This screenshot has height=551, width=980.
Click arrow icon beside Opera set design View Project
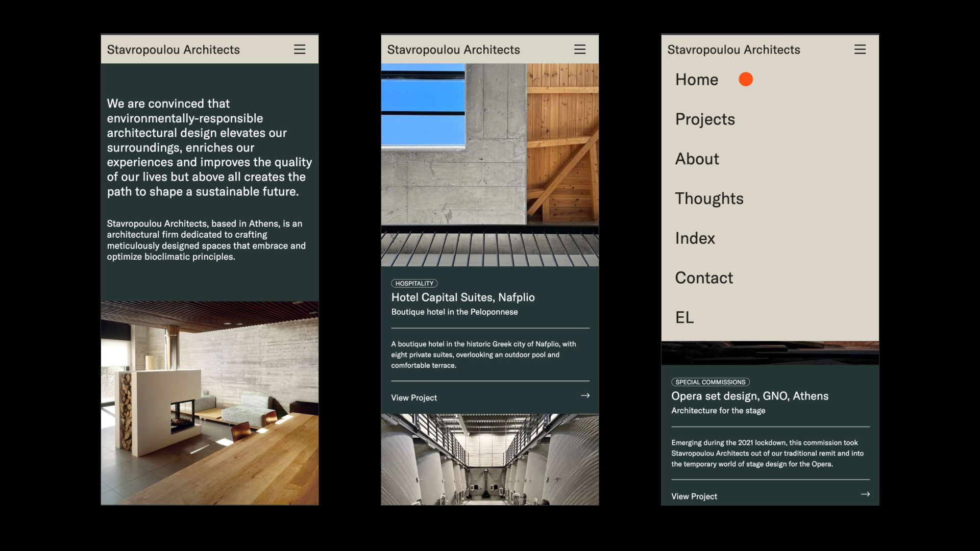[x=865, y=494]
